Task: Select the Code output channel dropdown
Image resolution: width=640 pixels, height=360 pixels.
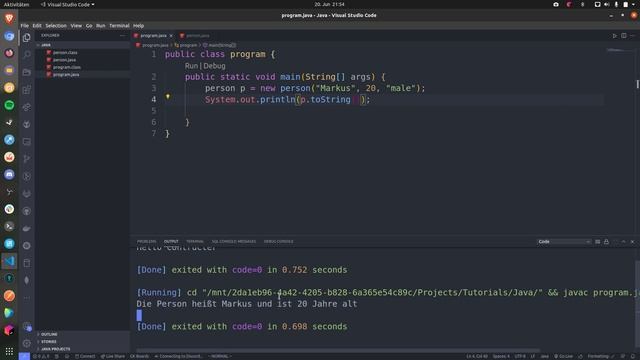Action: click(564, 242)
